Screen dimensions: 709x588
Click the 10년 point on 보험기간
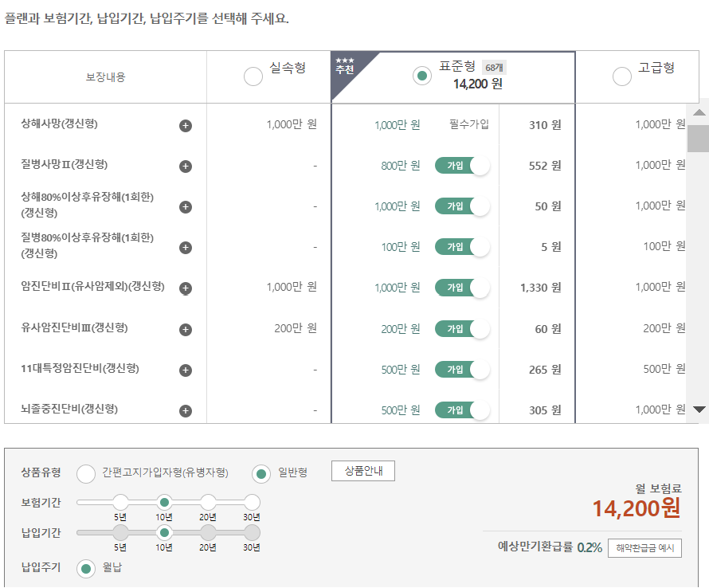(164, 502)
